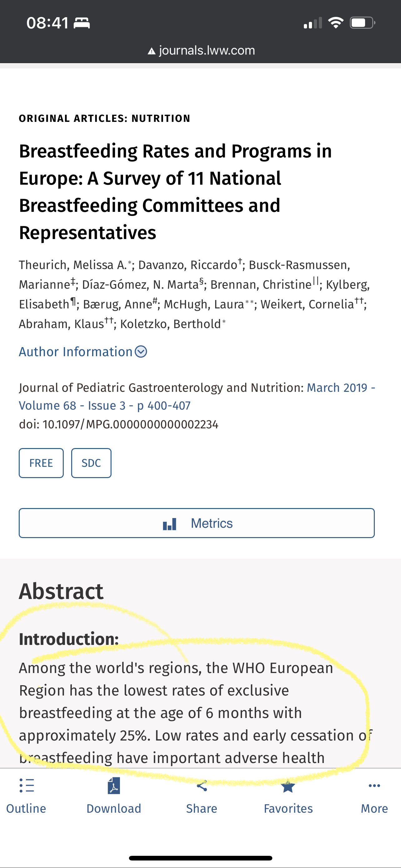The width and height of the screenshot is (401, 868).
Task: Tap the 08:41 clock in status bar
Action: (47, 23)
